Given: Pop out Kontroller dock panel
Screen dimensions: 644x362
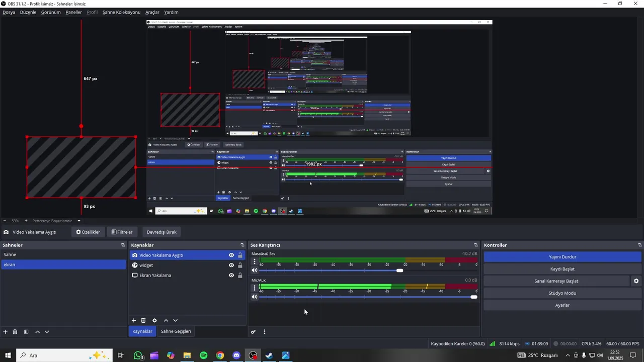Looking at the screenshot, I should pyautogui.click(x=639, y=245).
